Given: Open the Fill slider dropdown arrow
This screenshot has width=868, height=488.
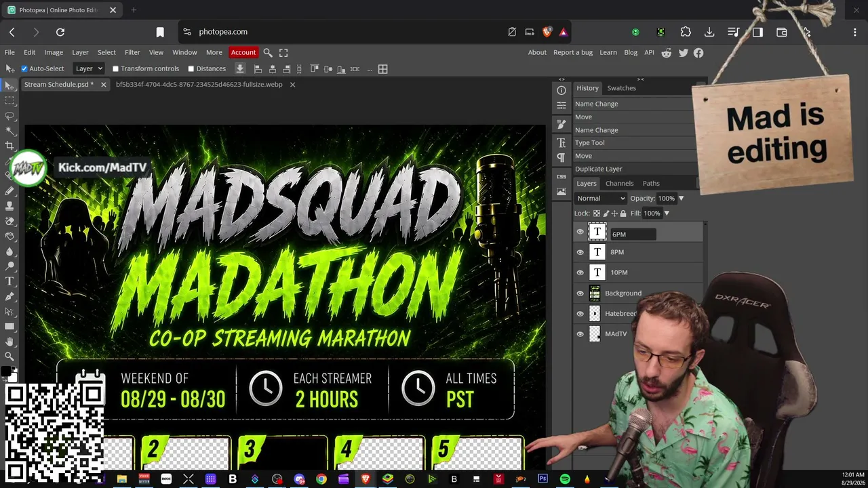Looking at the screenshot, I should pyautogui.click(x=667, y=213).
